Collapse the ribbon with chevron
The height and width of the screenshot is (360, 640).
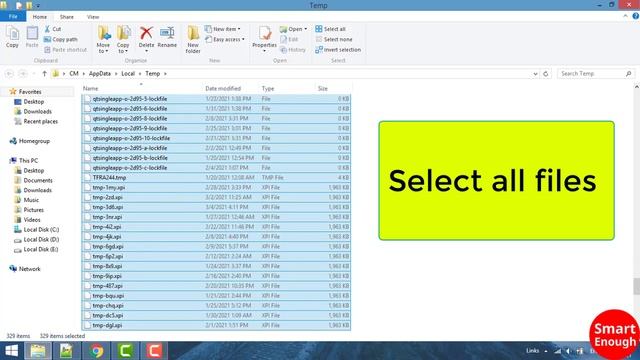pos(625,16)
